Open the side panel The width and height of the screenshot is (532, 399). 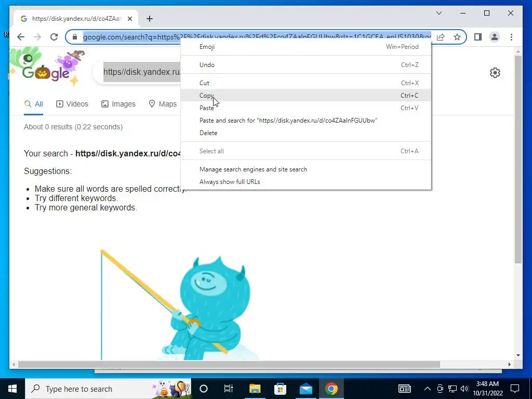tap(478, 37)
